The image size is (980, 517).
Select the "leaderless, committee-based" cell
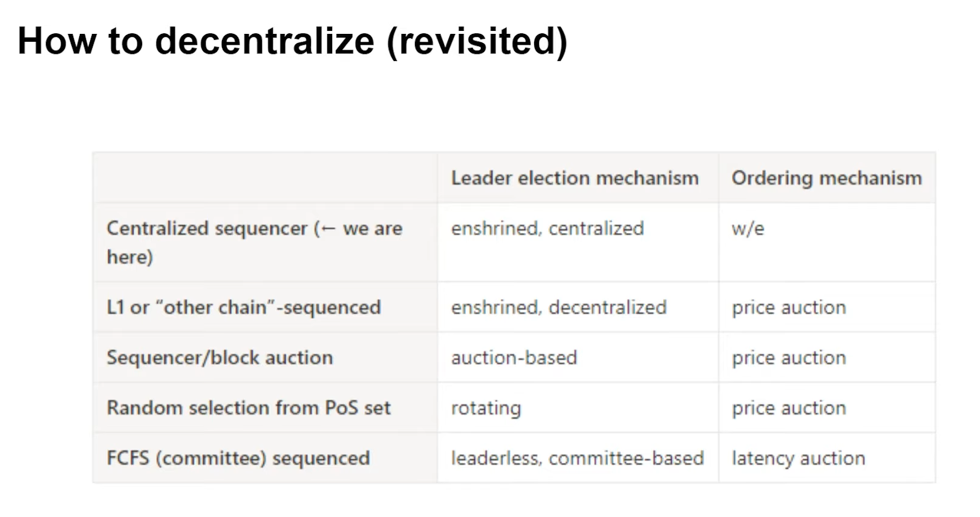tap(577, 458)
